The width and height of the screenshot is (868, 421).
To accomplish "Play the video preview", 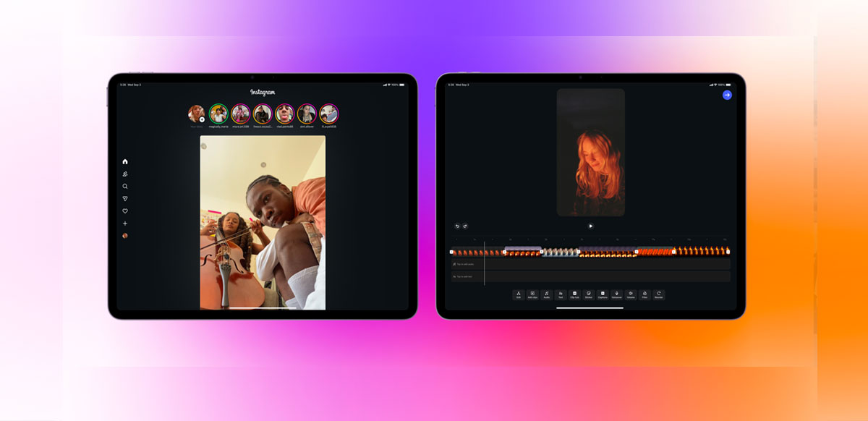I will pos(592,225).
